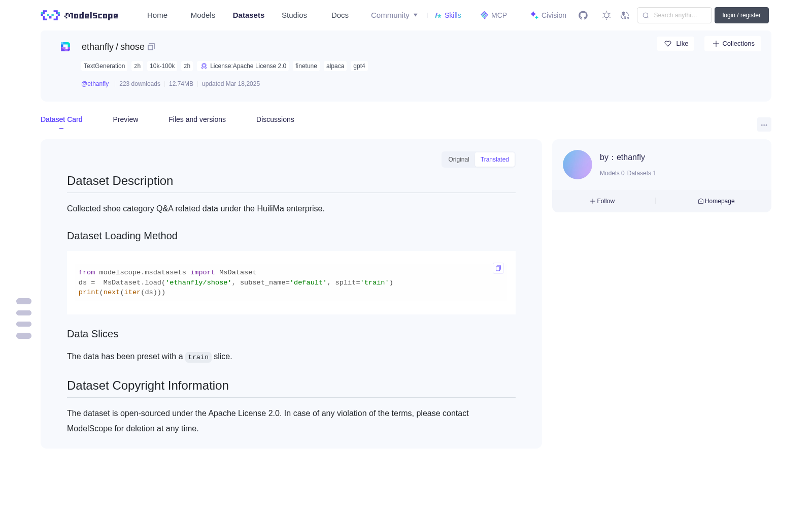Screen dimensions: 812x508
Task: Click the MCP diamond icon
Action: (x=484, y=15)
